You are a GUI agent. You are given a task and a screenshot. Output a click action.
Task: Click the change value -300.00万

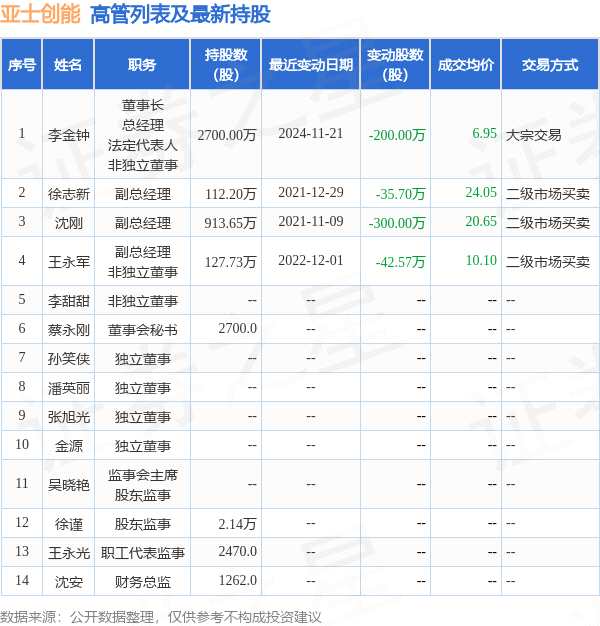click(x=397, y=223)
